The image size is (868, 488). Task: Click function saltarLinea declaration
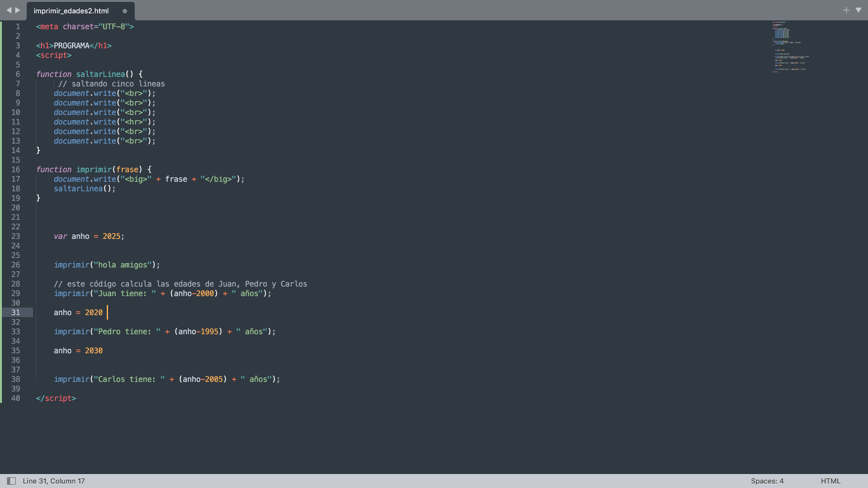tap(90, 74)
